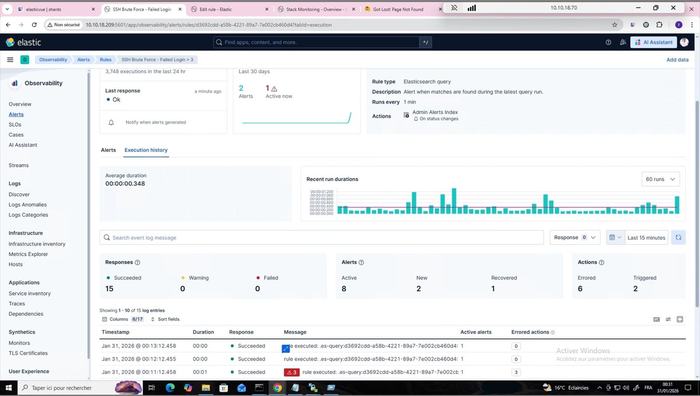Image resolution: width=700 pixels, height=396 pixels.
Task: Click the Rules breadcrumb
Action: (x=105, y=59)
